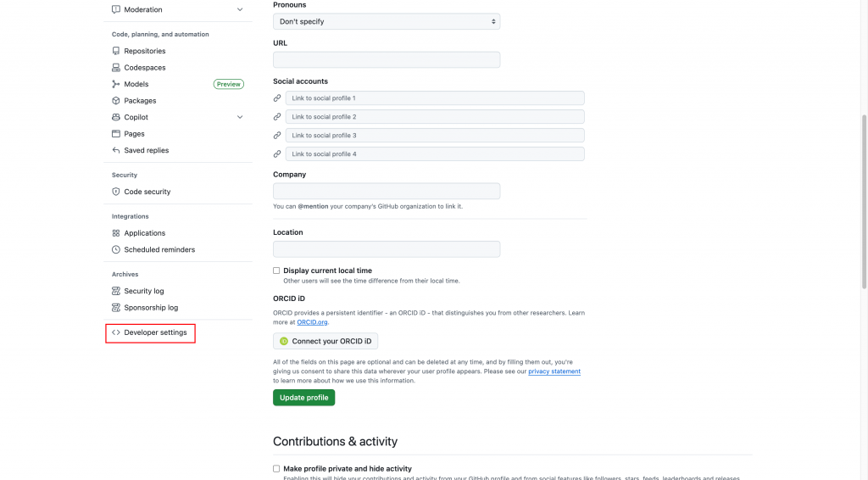This screenshot has height=480, width=868.
Task: Click the Connect your ORCID iD button
Action: point(325,341)
